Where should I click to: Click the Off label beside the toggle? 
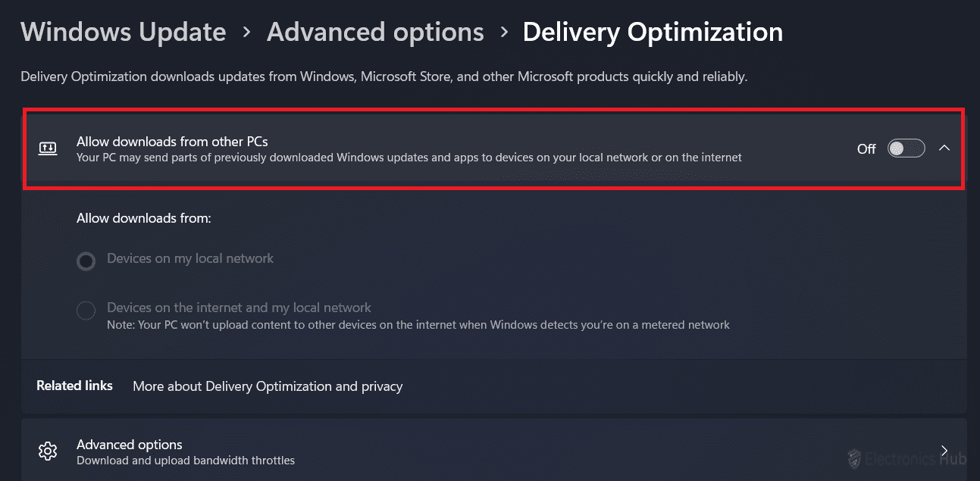click(x=866, y=149)
